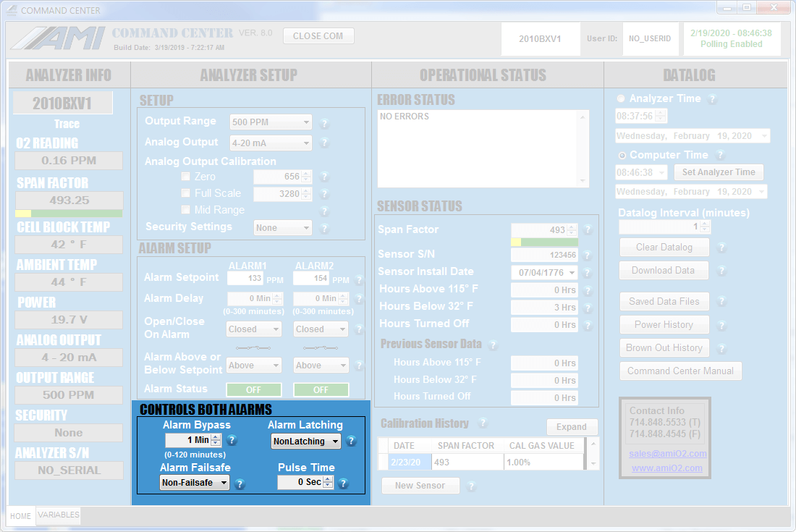796x532 pixels.
Task: Click help icon for Alarm Delay row
Action: click(359, 298)
